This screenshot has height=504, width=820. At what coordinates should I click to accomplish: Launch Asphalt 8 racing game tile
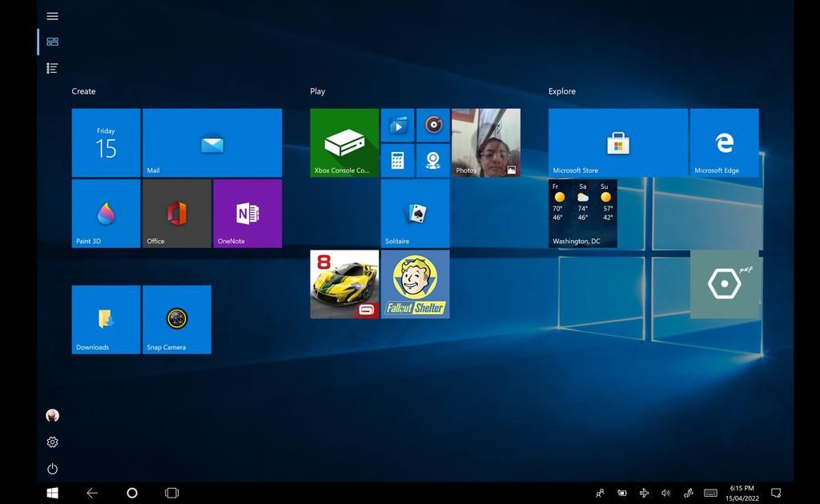(344, 284)
